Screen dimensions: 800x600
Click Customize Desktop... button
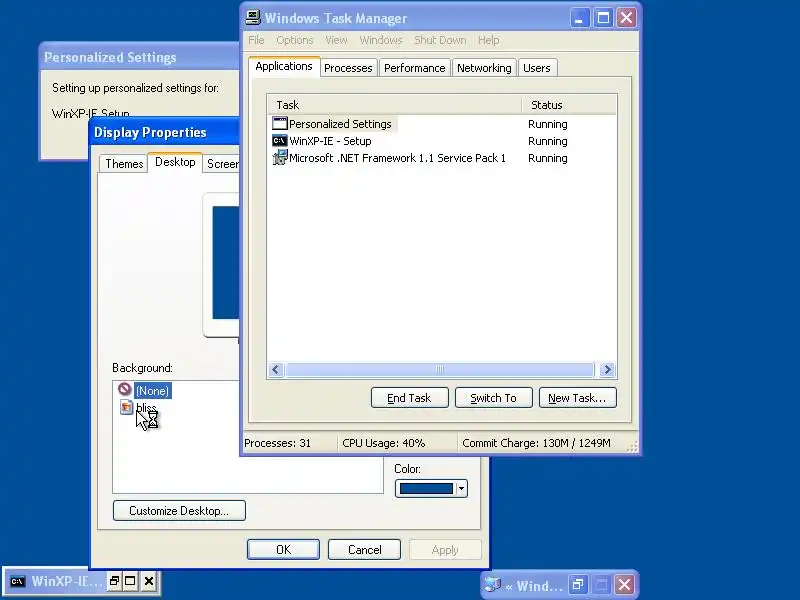(179, 511)
